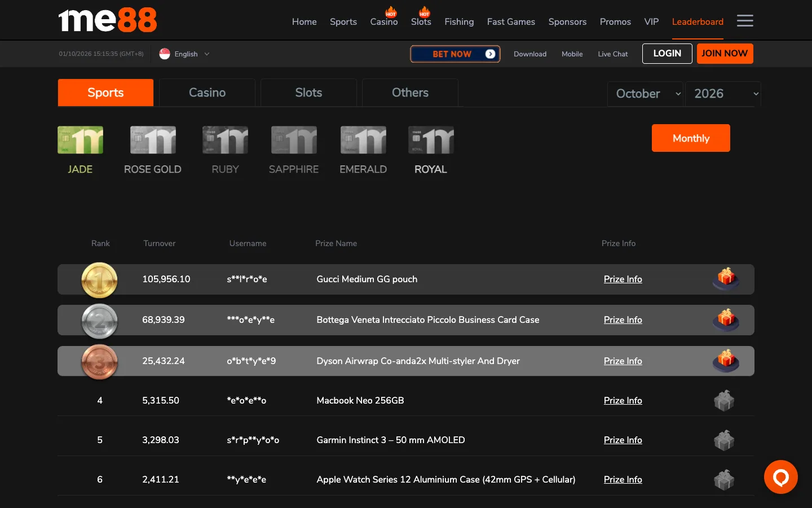Switch to the Casino leaderboard tab
Viewport: 812px width, 508px height.
[207, 93]
